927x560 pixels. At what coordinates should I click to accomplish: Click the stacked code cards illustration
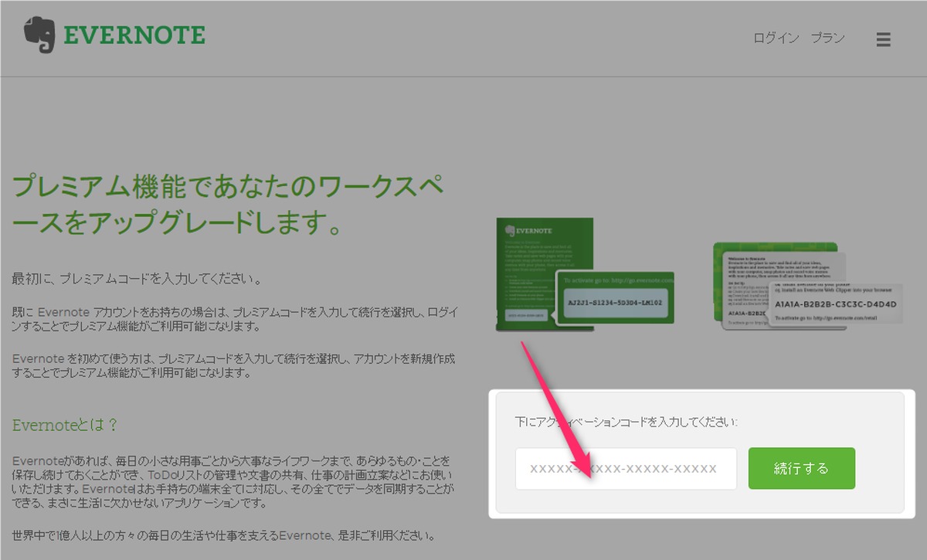point(807,285)
